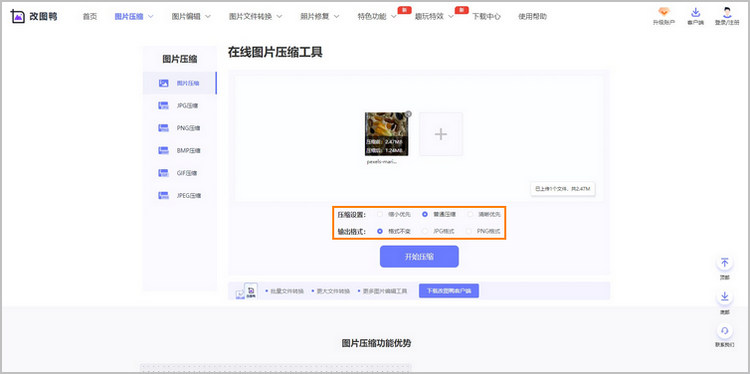
Task: Click the 更大文件转换 text
Action: [x=333, y=291]
